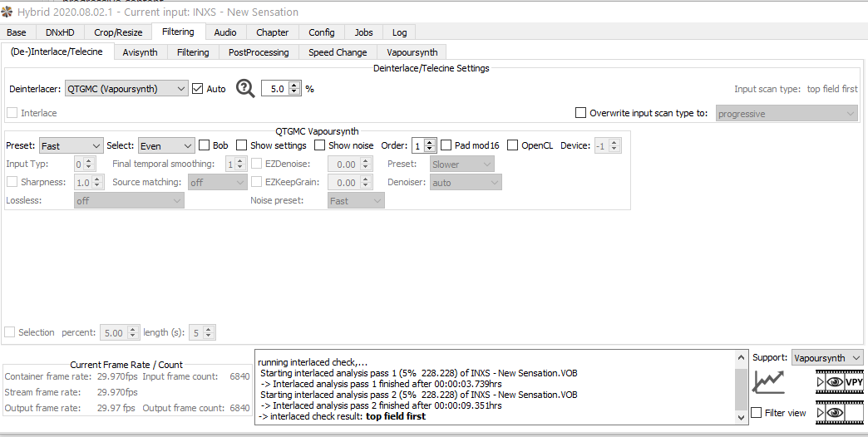Open the Crop/Resize tab

118,32
